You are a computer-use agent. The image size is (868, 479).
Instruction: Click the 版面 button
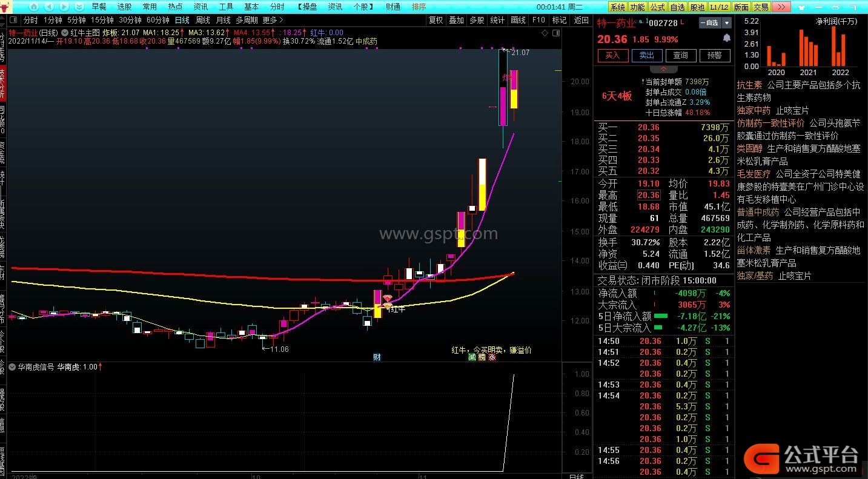coord(741,7)
